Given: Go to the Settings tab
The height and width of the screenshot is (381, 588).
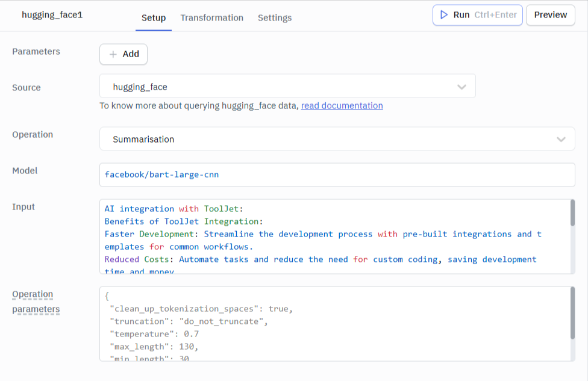Looking at the screenshot, I should (275, 17).
